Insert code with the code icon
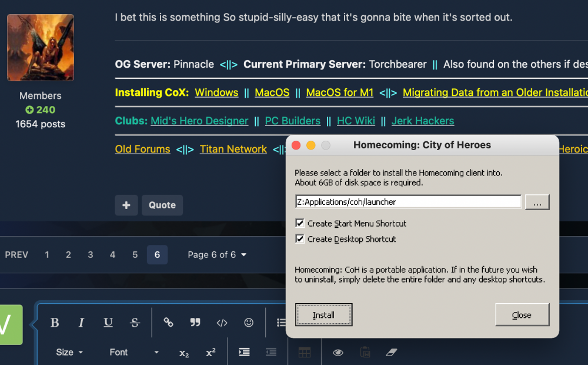 [222, 323]
